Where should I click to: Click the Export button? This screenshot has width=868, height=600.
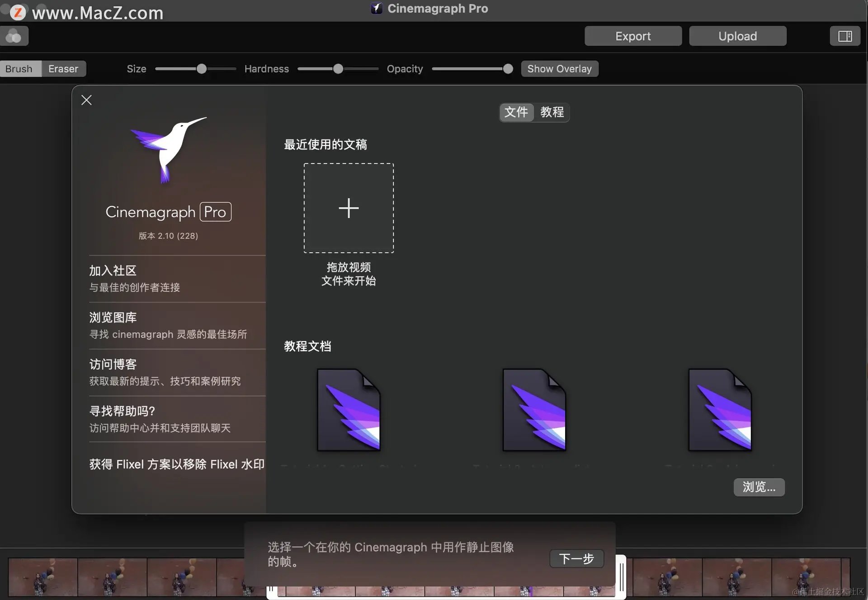pos(632,36)
